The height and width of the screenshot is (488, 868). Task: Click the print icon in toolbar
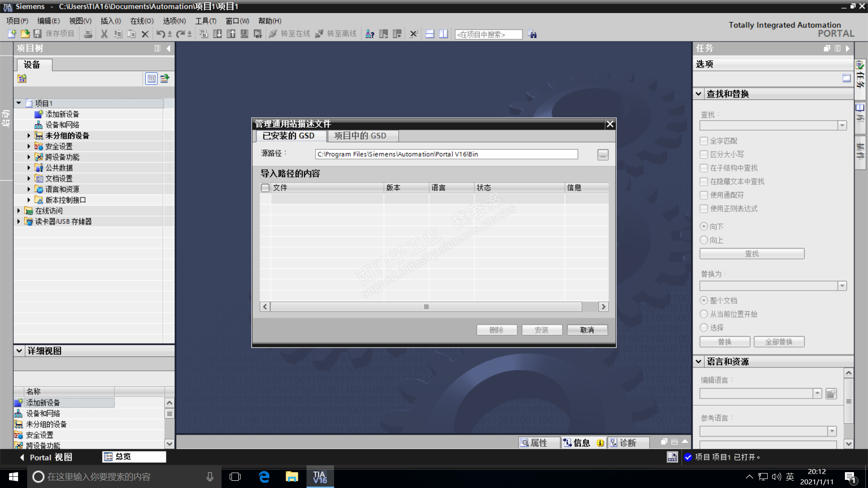(x=88, y=34)
